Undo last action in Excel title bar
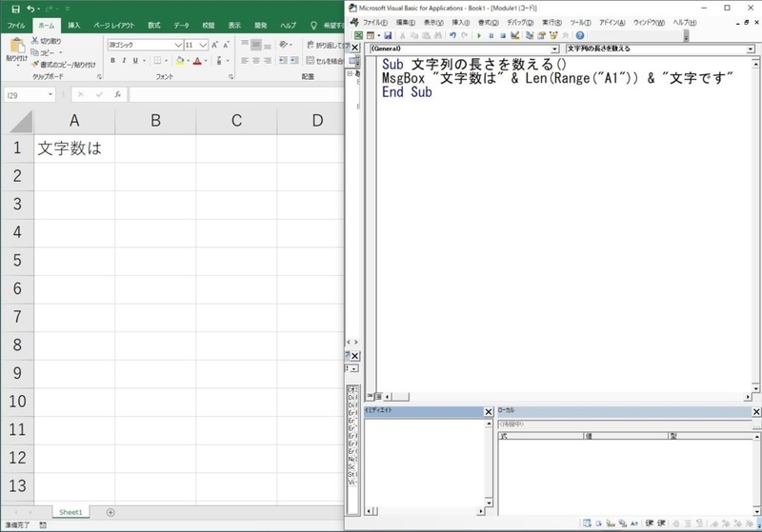The width and height of the screenshot is (762, 532). pyautogui.click(x=31, y=9)
